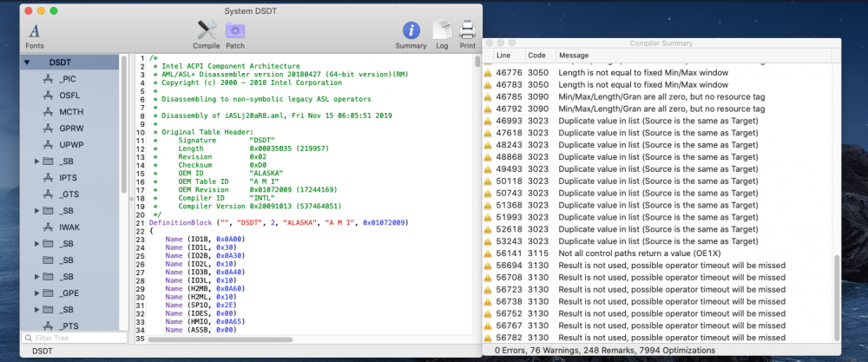Viewport: 868px width, 362px height.
Task: Click the Compile tool icon
Action: tap(207, 30)
